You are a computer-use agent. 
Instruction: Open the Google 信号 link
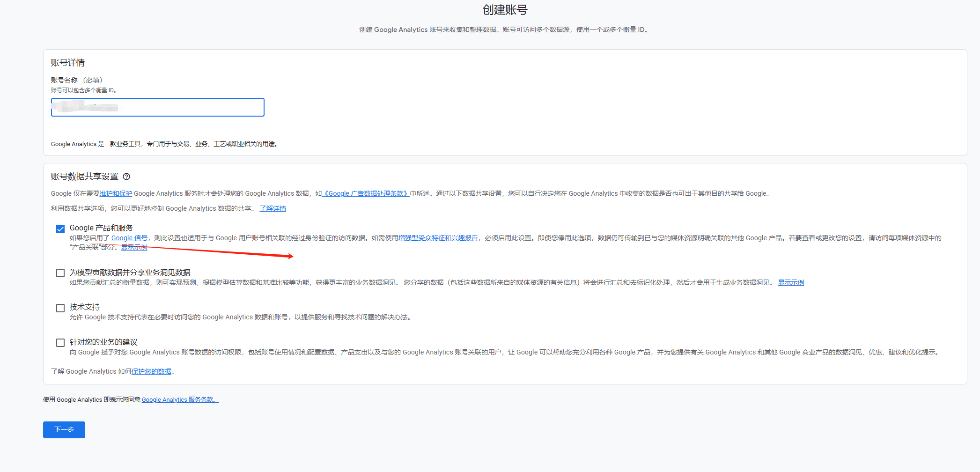click(x=129, y=238)
